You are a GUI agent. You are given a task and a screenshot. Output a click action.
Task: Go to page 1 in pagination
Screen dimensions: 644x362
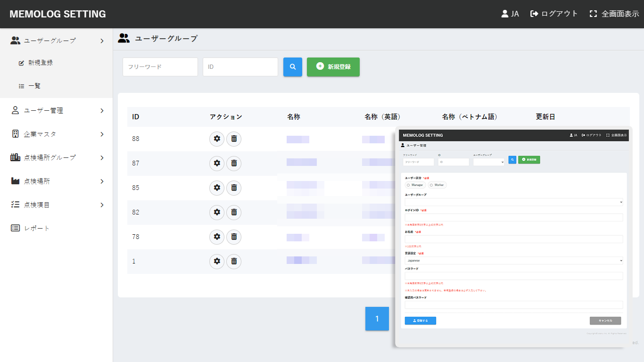point(377,319)
